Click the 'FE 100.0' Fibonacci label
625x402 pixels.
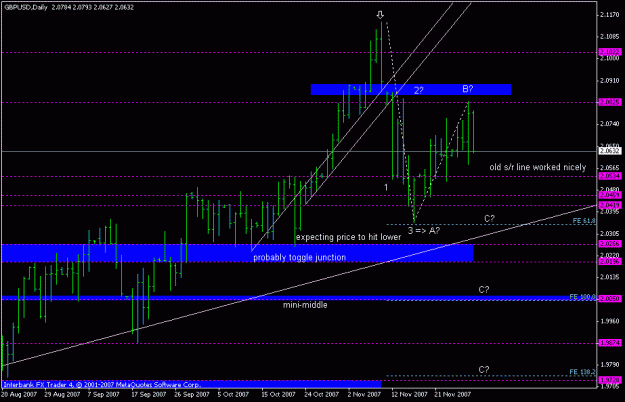point(582,297)
